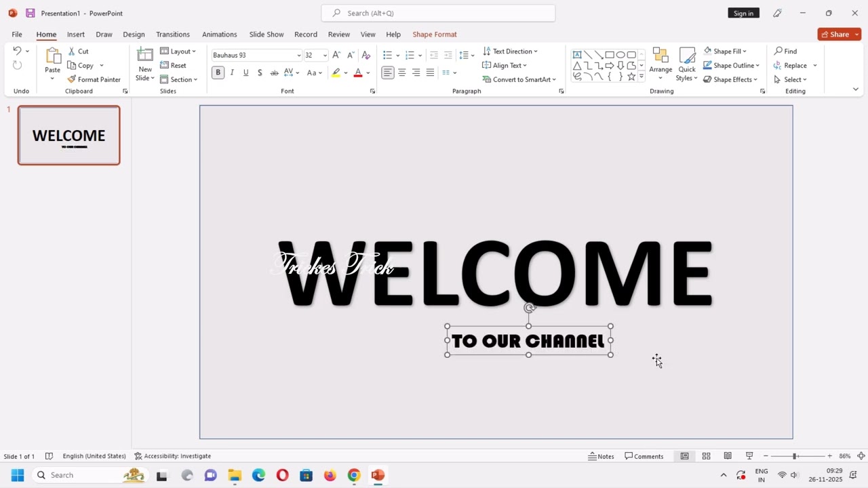The width and height of the screenshot is (868, 488).
Task: Align text right
Action: (416, 73)
